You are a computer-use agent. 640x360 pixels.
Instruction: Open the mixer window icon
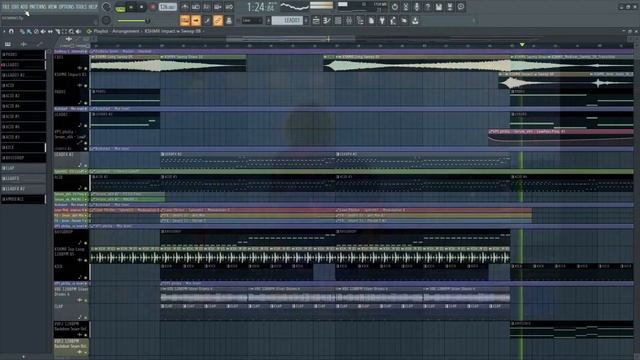pyautogui.click(x=349, y=20)
